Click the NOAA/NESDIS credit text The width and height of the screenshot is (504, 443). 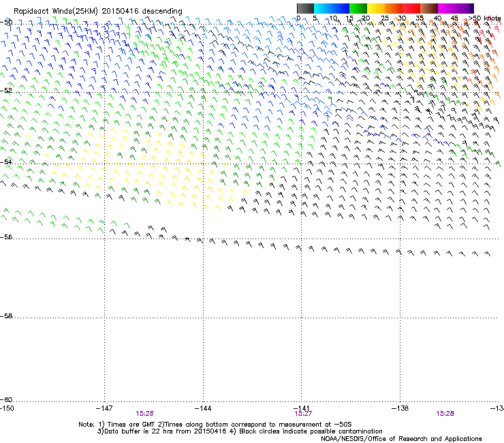(x=401, y=439)
